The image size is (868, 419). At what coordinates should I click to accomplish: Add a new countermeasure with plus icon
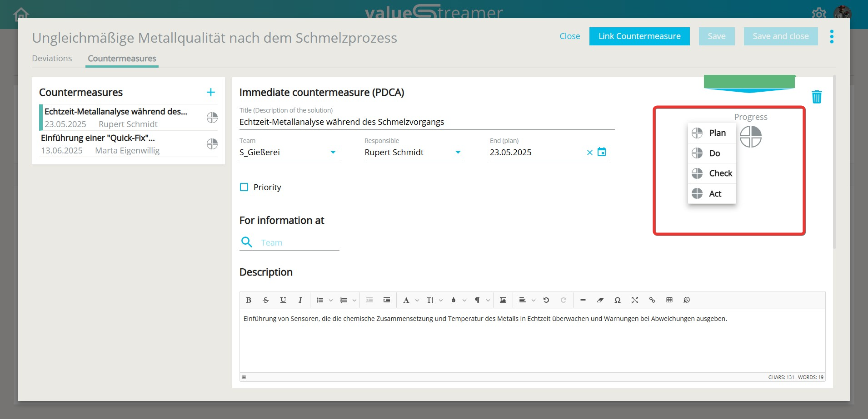point(211,92)
